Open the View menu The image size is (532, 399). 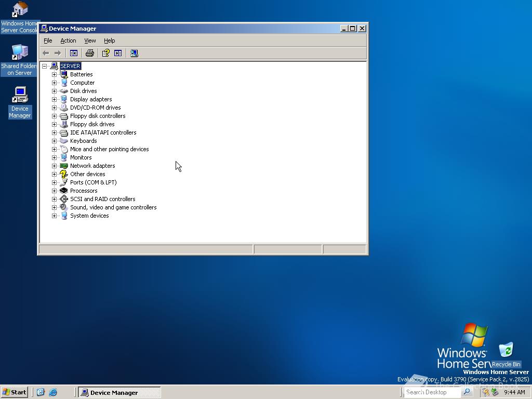tap(90, 41)
